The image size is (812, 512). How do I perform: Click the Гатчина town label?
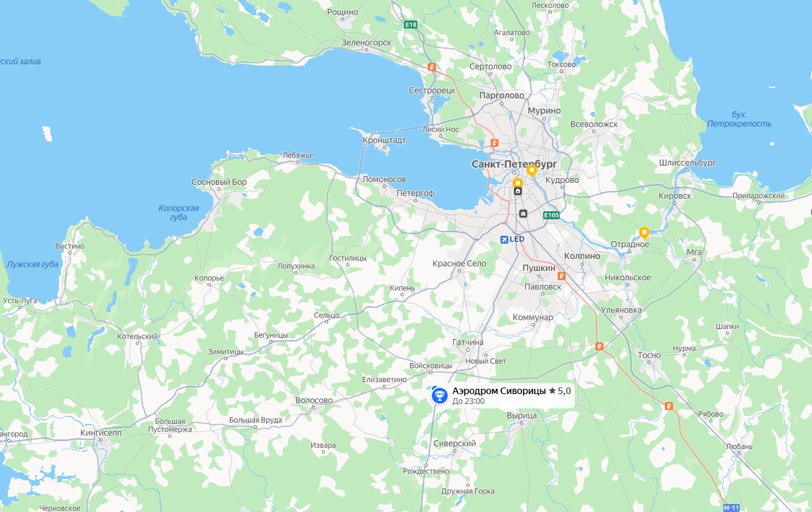(x=468, y=342)
